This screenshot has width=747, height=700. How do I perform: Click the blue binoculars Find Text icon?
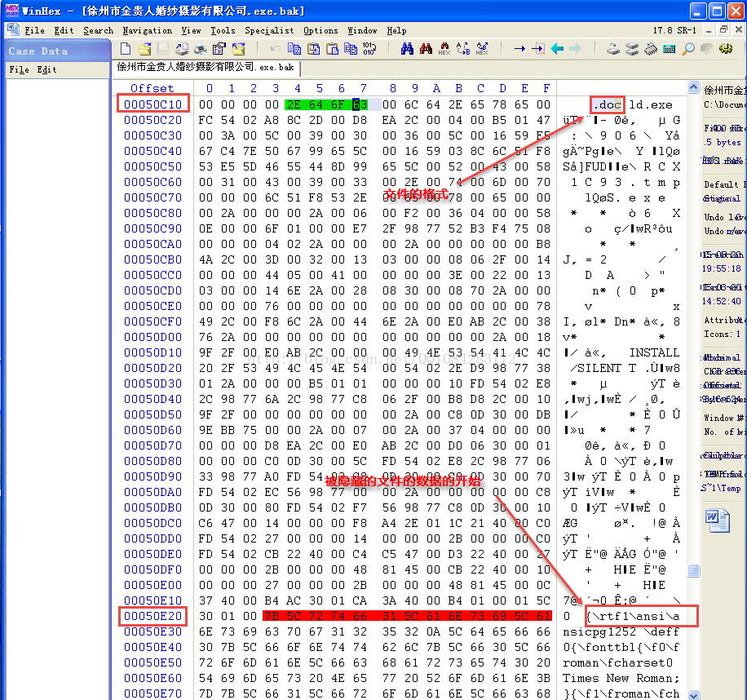pyautogui.click(x=407, y=49)
